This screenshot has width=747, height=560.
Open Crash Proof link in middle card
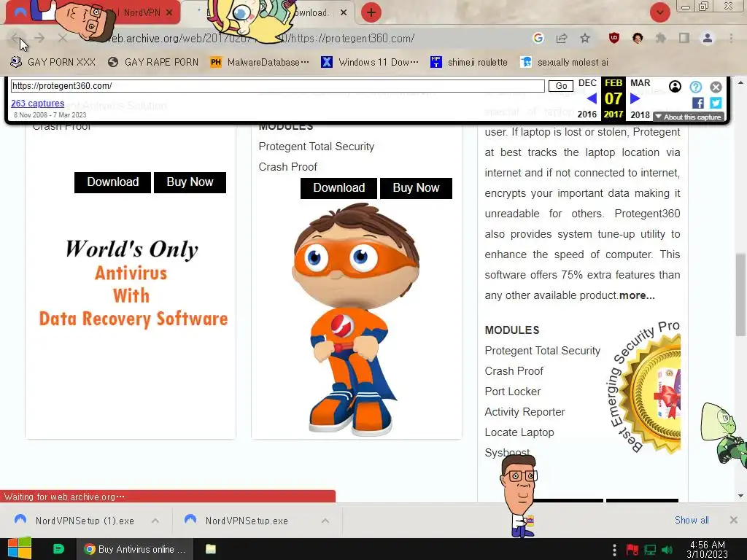click(x=287, y=167)
